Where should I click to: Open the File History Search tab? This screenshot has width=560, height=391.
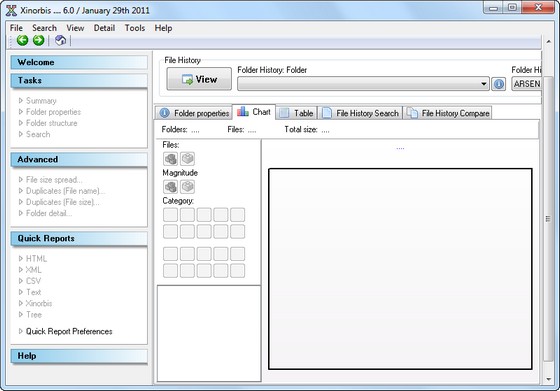click(360, 113)
